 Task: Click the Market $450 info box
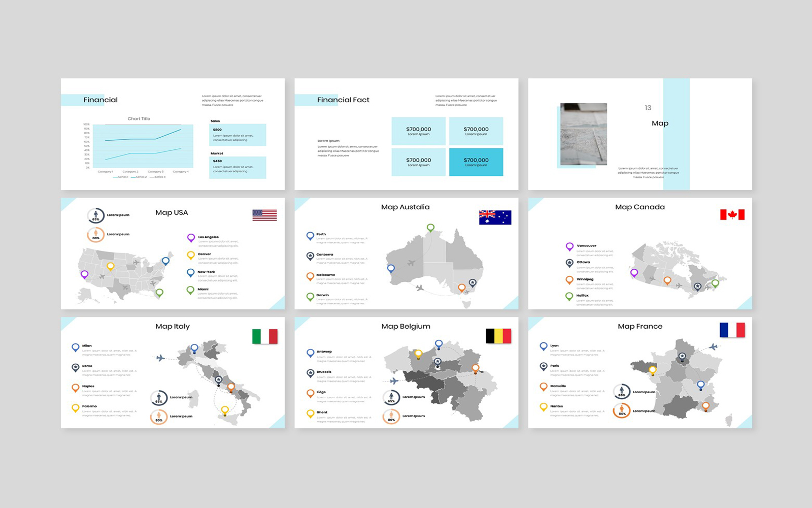tap(238, 167)
